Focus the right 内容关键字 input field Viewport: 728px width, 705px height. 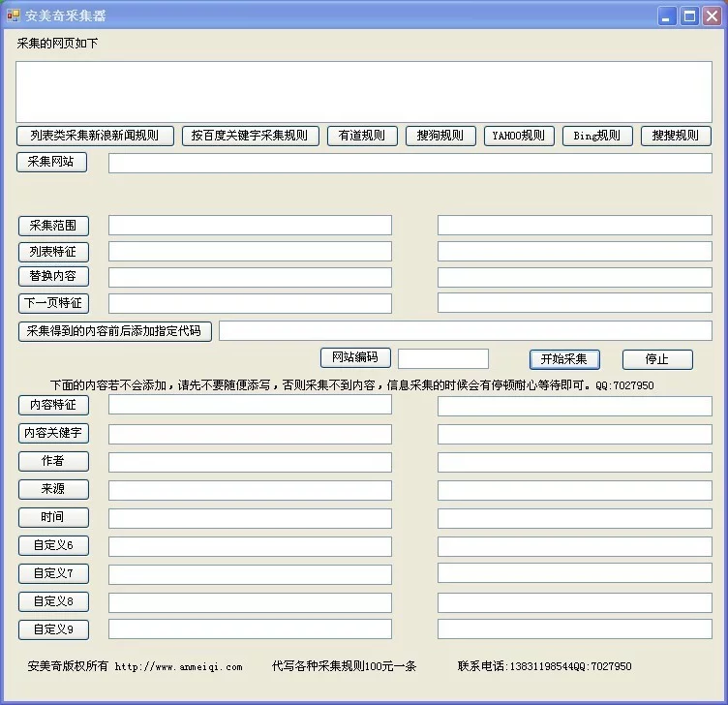(x=575, y=434)
